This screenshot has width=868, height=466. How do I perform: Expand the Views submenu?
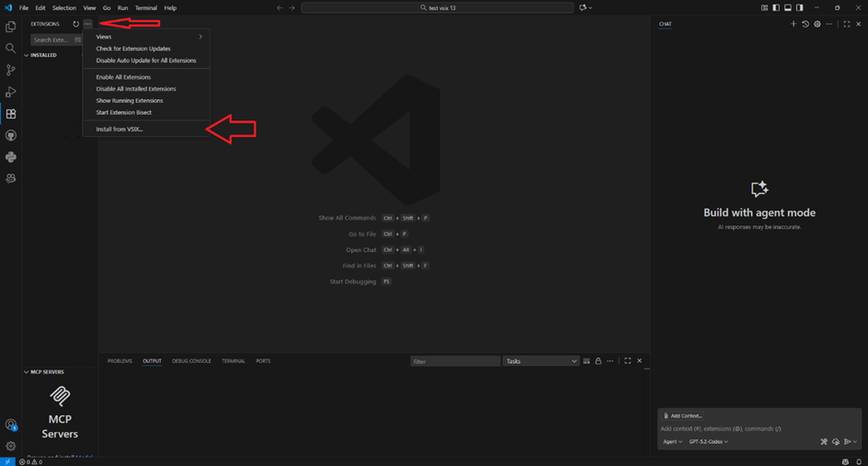[x=146, y=37]
